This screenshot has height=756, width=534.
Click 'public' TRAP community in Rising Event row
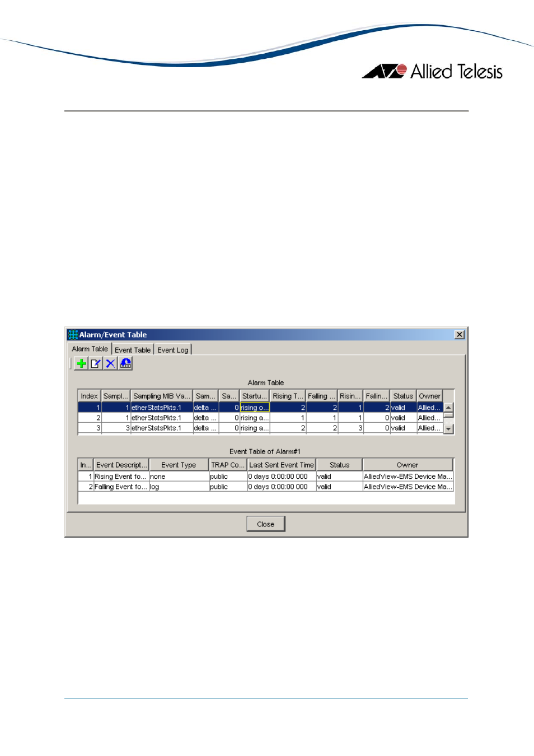[x=228, y=477]
